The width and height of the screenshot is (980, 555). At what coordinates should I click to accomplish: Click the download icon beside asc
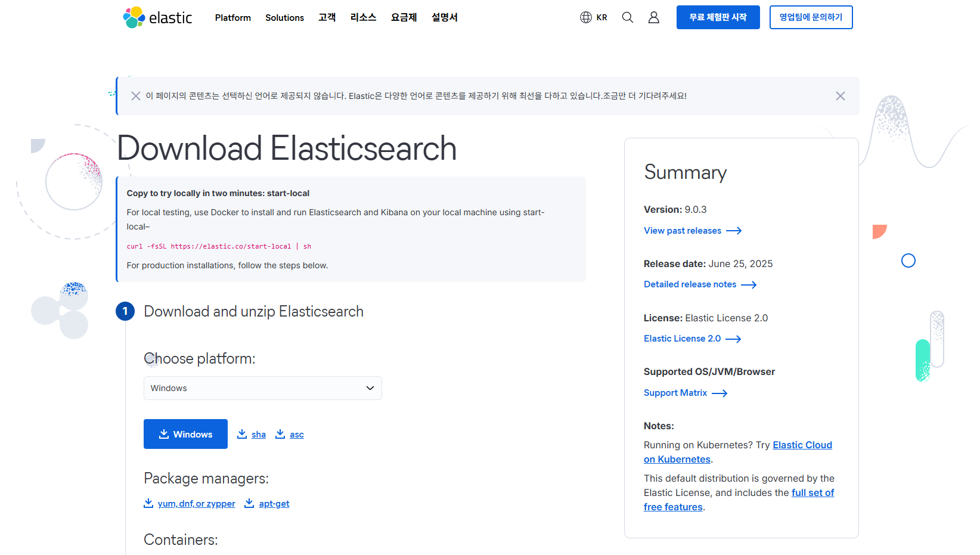pos(280,434)
